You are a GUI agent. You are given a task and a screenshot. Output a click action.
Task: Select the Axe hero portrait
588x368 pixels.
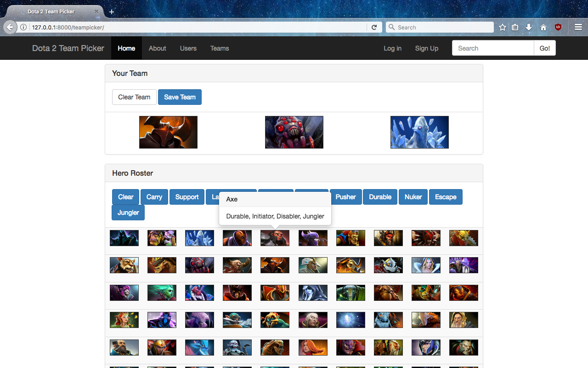(x=275, y=238)
